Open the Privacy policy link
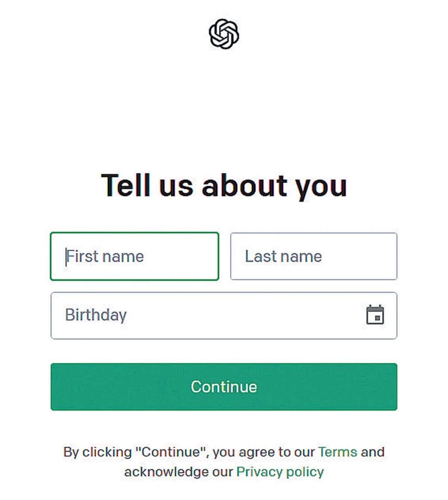Viewport: 448px width, 500px height. 280,472
